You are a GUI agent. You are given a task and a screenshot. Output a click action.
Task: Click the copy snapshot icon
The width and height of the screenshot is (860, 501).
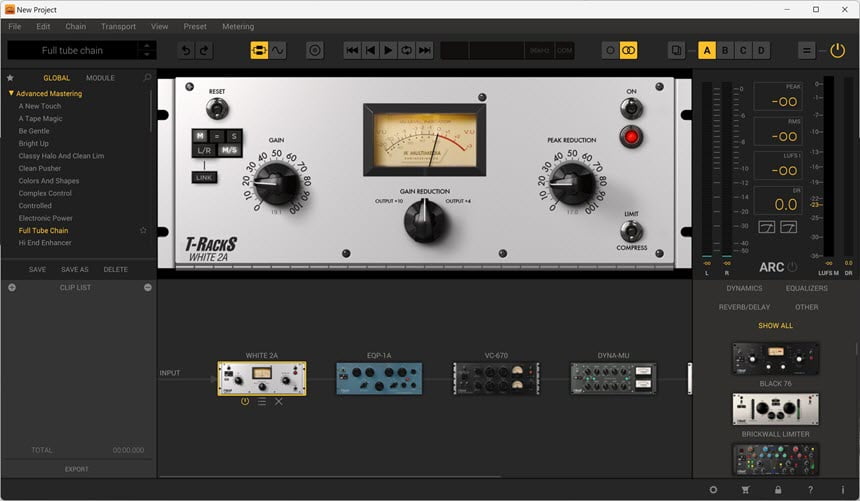(x=677, y=50)
